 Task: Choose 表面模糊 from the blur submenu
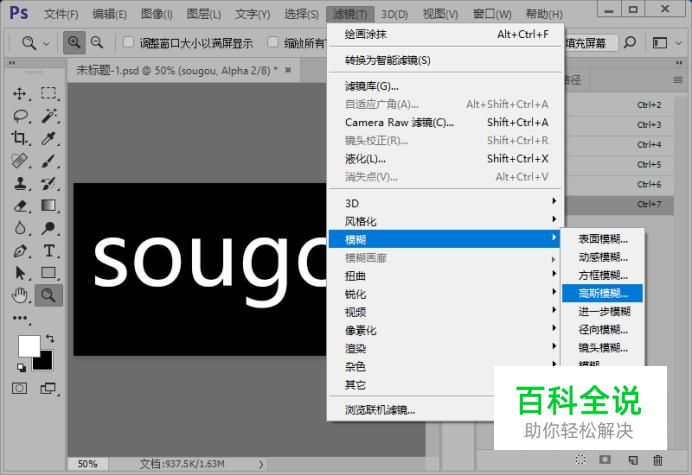(x=602, y=239)
